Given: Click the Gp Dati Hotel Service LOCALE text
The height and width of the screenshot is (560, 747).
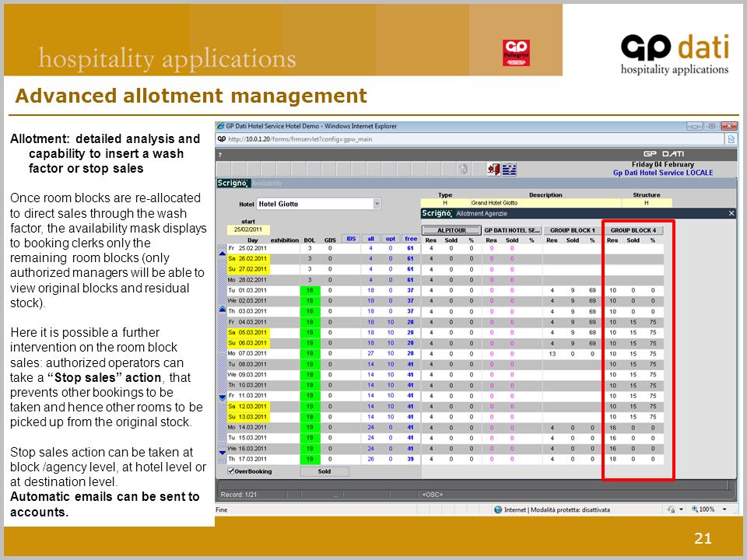Looking at the screenshot, I should [x=663, y=173].
